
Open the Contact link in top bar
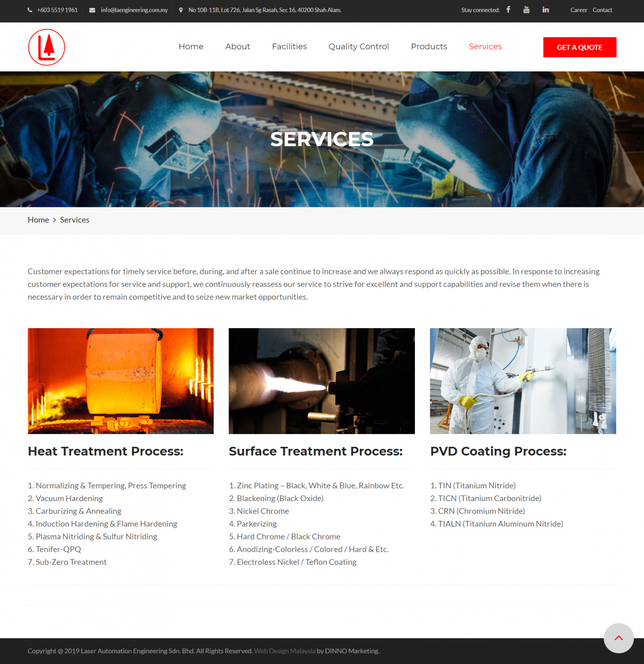coord(602,10)
